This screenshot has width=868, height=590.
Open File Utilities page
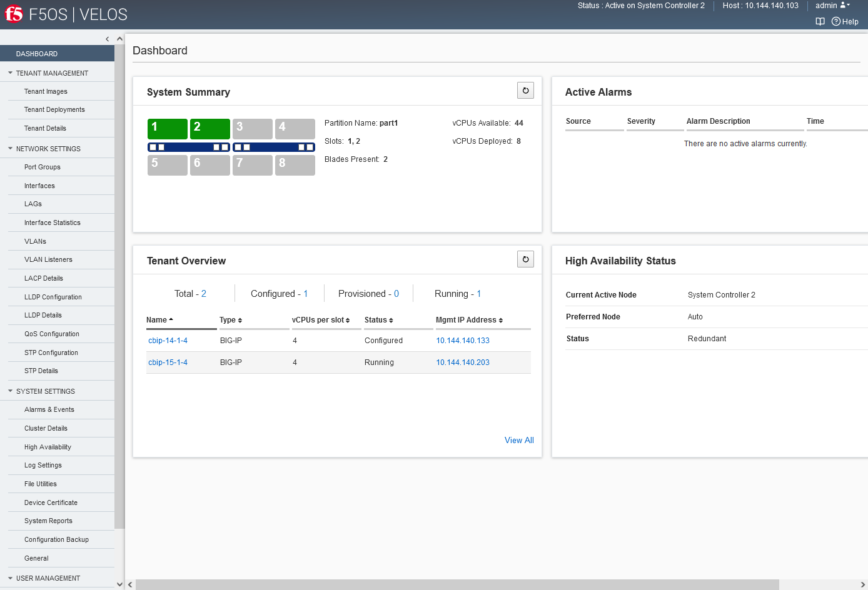(41, 484)
